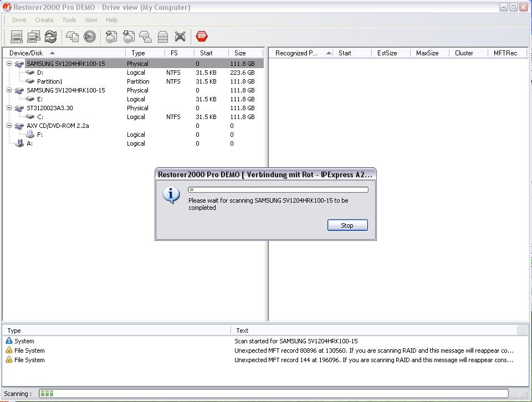This screenshot has height=402, width=532.
Task: Click the Cluster column header
Action: (x=469, y=53)
